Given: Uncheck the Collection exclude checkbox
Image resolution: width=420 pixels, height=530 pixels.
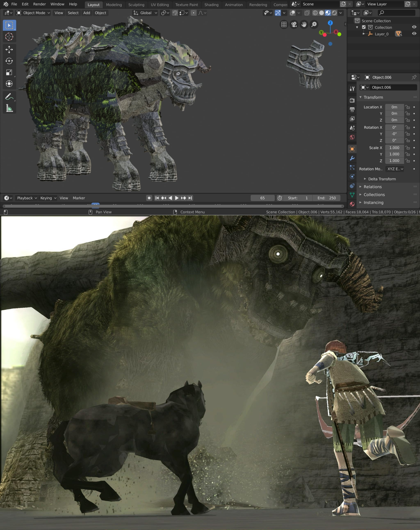Looking at the screenshot, I should [x=364, y=27].
